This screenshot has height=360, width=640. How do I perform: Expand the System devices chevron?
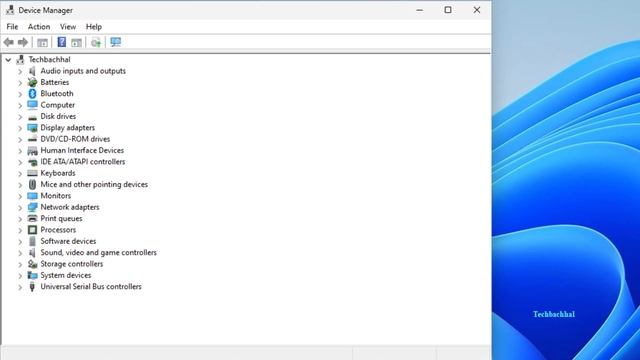tap(20, 276)
